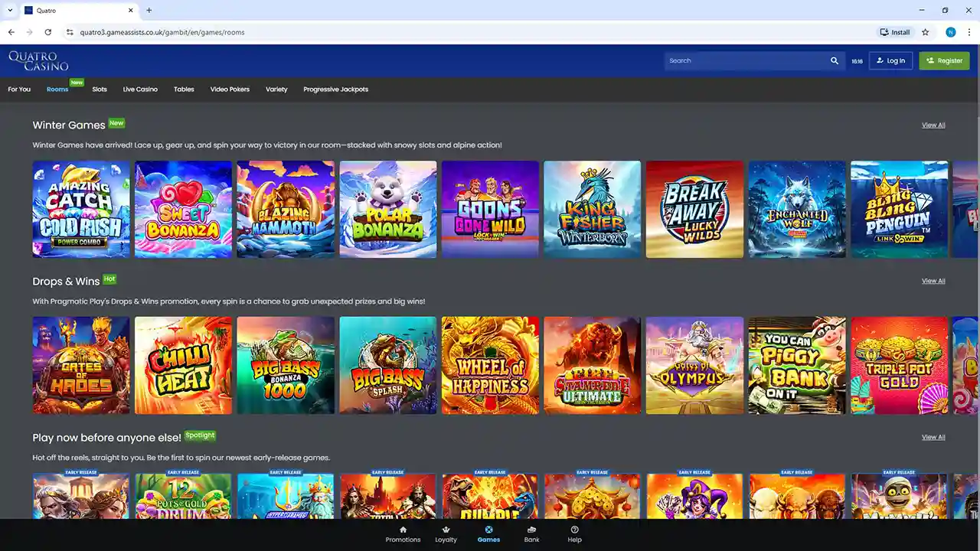
Task: Click View All for Winter Games
Action: (933, 126)
